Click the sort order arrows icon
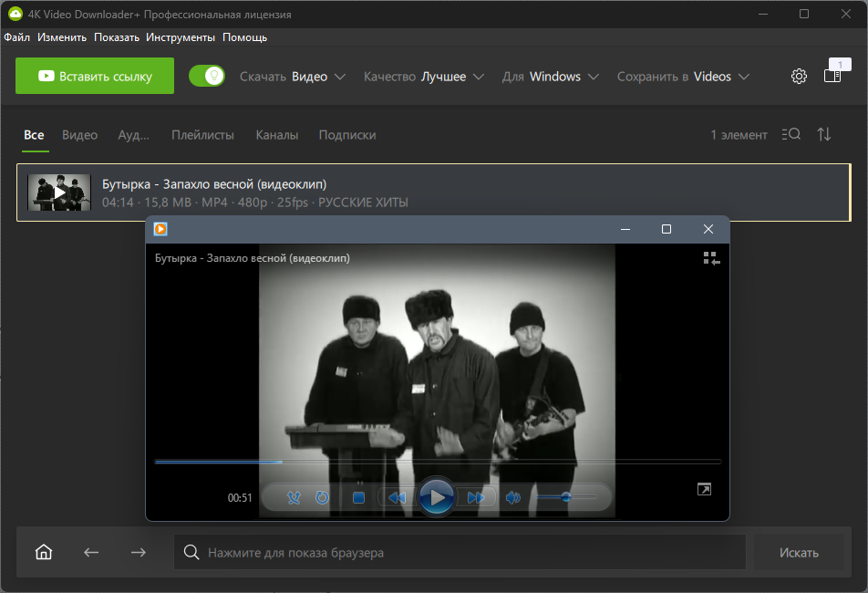The image size is (868, 593). pos(824,134)
